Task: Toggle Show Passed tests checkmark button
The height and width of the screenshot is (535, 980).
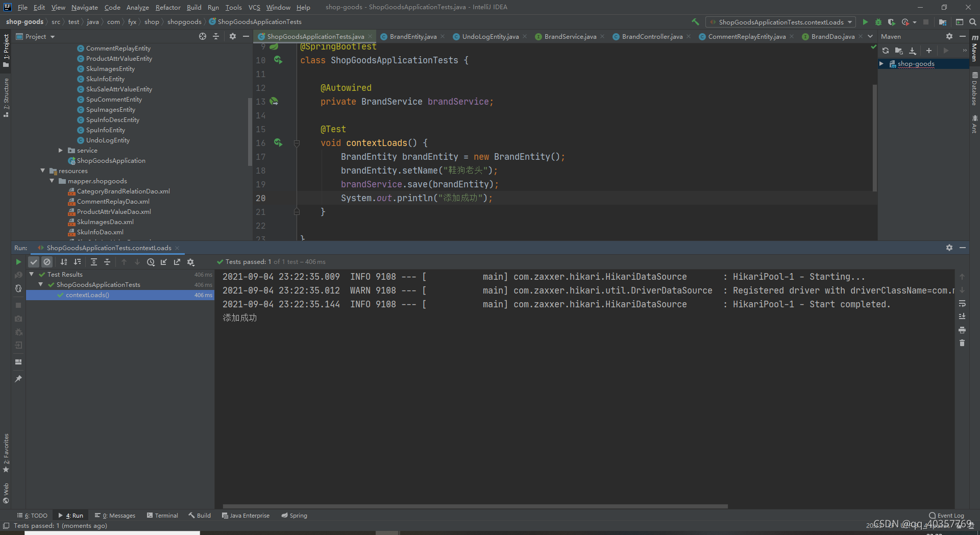Action: pyautogui.click(x=34, y=262)
